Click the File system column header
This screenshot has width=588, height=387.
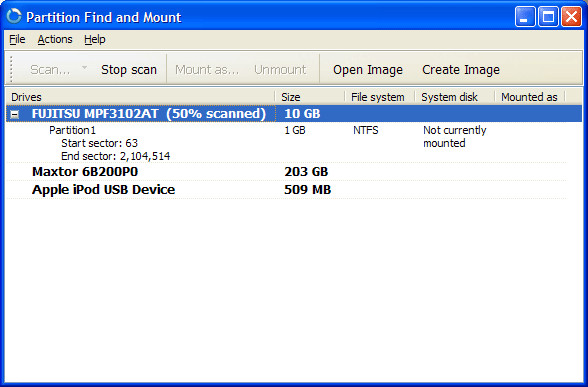[x=380, y=97]
